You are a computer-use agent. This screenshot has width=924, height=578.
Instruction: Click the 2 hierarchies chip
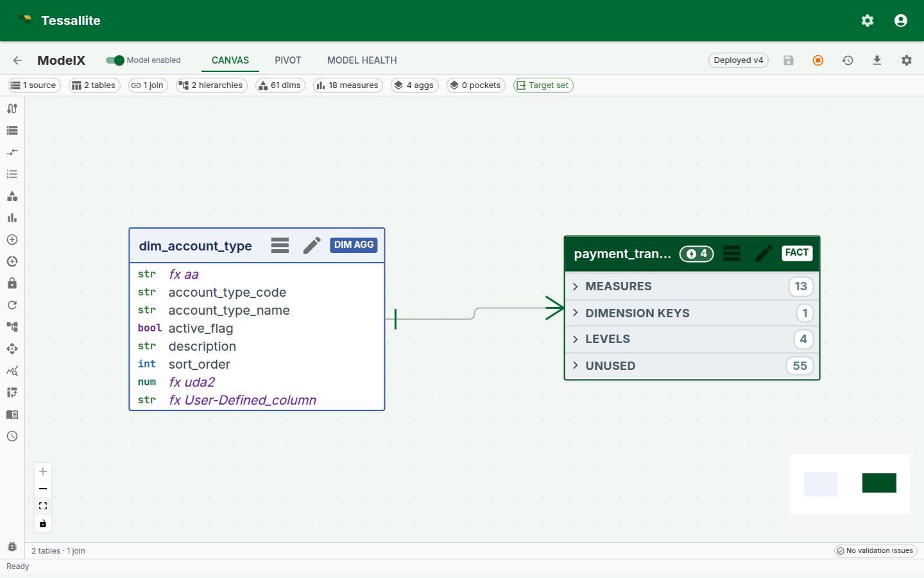tap(212, 85)
